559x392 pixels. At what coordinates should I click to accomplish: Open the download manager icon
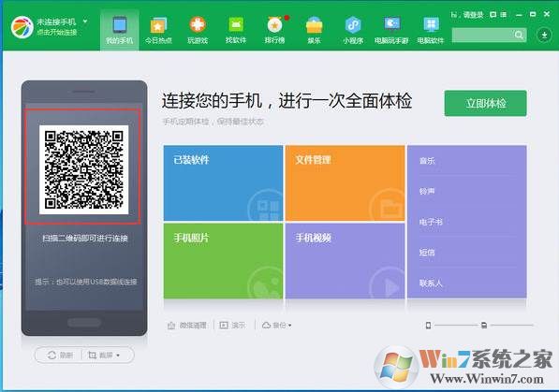pyautogui.click(x=544, y=35)
